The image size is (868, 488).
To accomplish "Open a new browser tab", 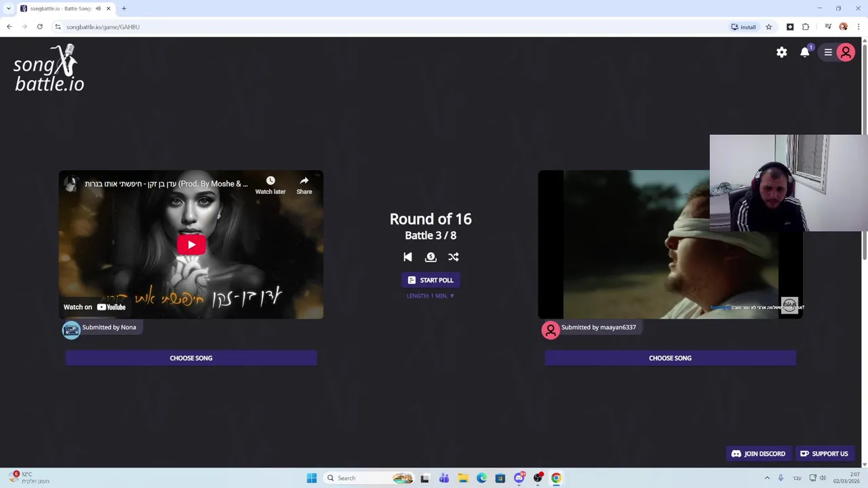I will pyautogui.click(x=124, y=8).
